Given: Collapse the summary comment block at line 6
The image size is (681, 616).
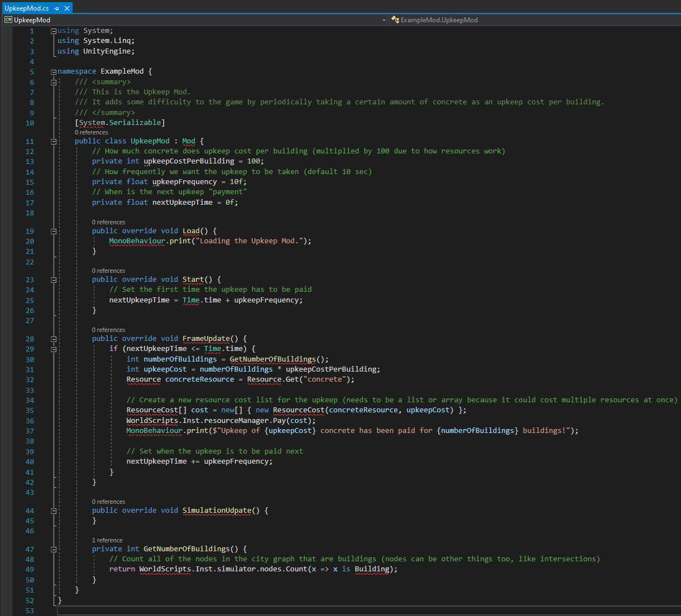Looking at the screenshot, I should 54,82.
